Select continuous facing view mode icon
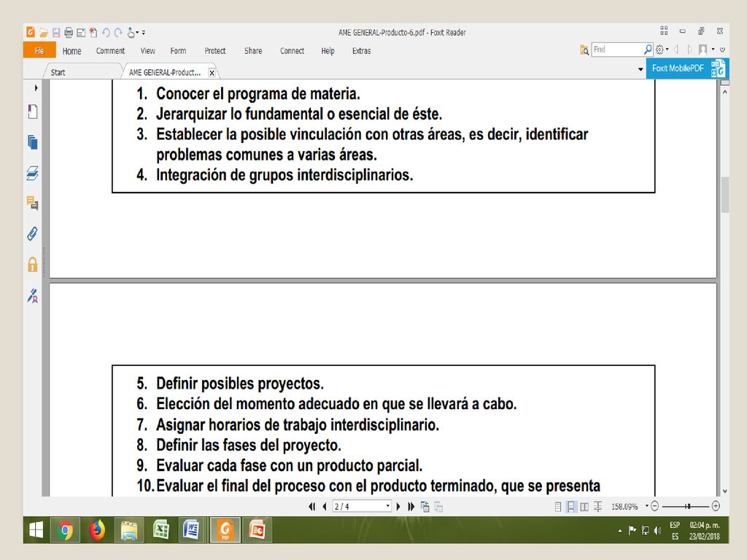 597,507
